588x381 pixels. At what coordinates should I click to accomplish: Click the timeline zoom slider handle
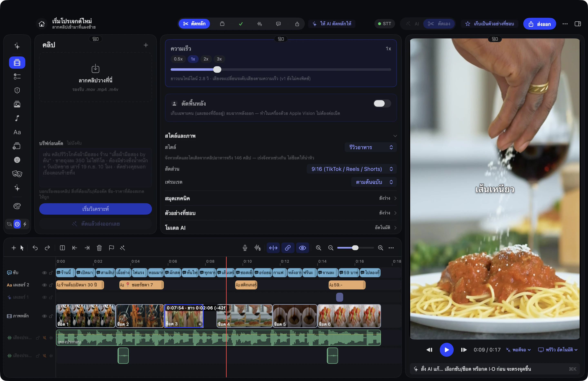355,248
